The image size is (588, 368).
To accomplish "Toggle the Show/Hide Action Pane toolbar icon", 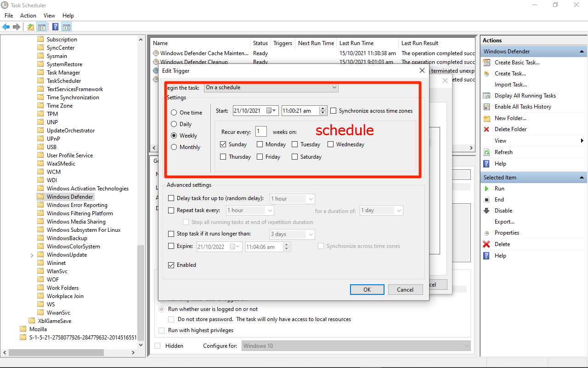I will click(67, 27).
